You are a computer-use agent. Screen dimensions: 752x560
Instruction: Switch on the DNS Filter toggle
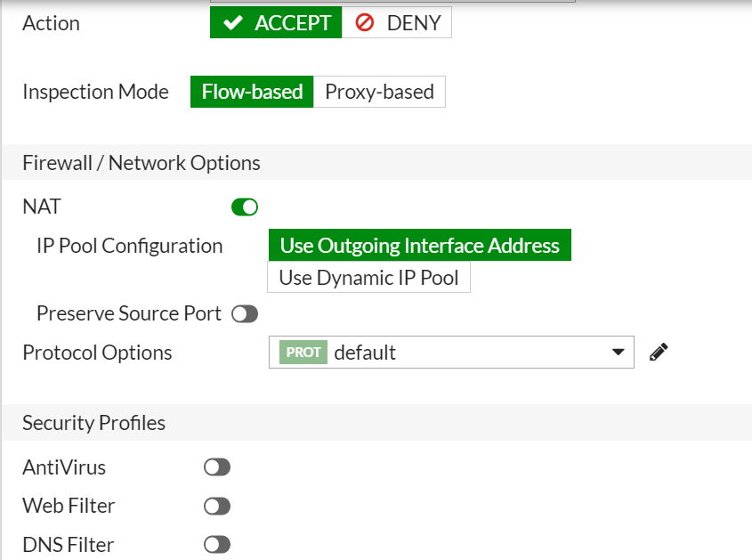[217, 545]
